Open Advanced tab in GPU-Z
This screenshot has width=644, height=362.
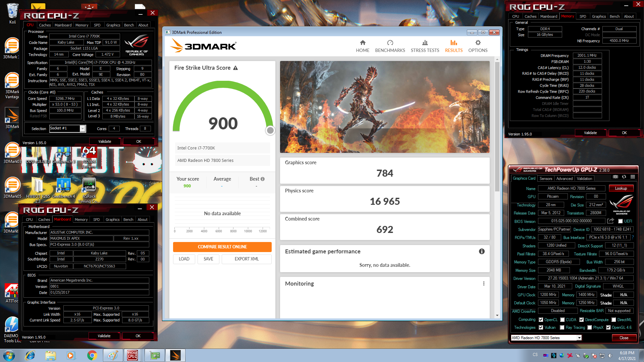[x=565, y=179]
